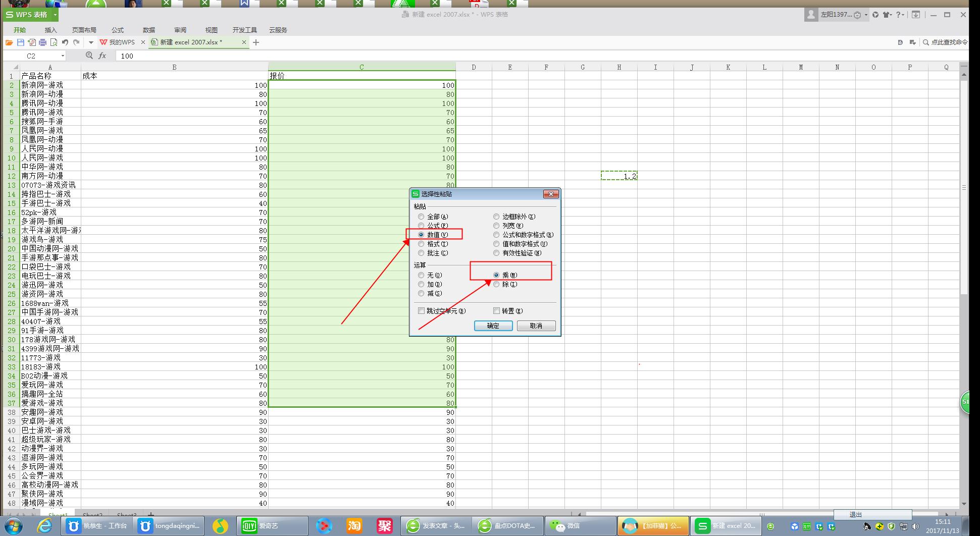Click the fx insert function icon
Viewport: 980px width, 536px height.
click(x=102, y=56)
